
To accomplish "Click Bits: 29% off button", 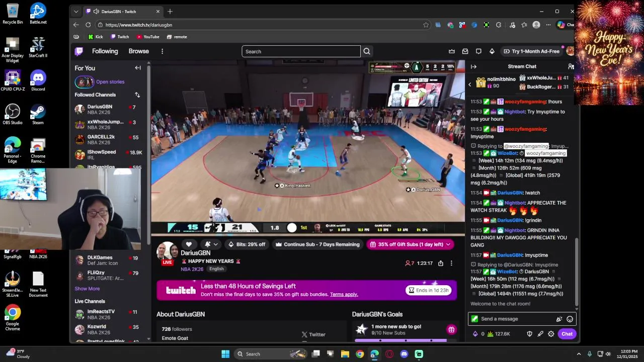I will (x=247, y=244).
